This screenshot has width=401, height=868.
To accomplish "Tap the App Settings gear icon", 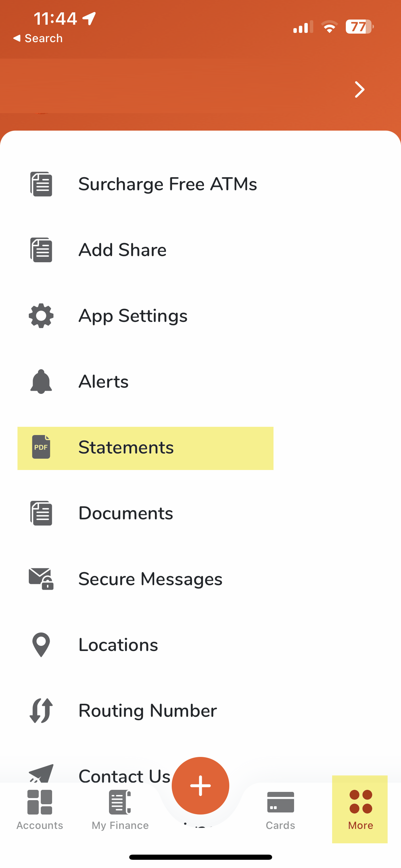I will click(x=41, y=316).
